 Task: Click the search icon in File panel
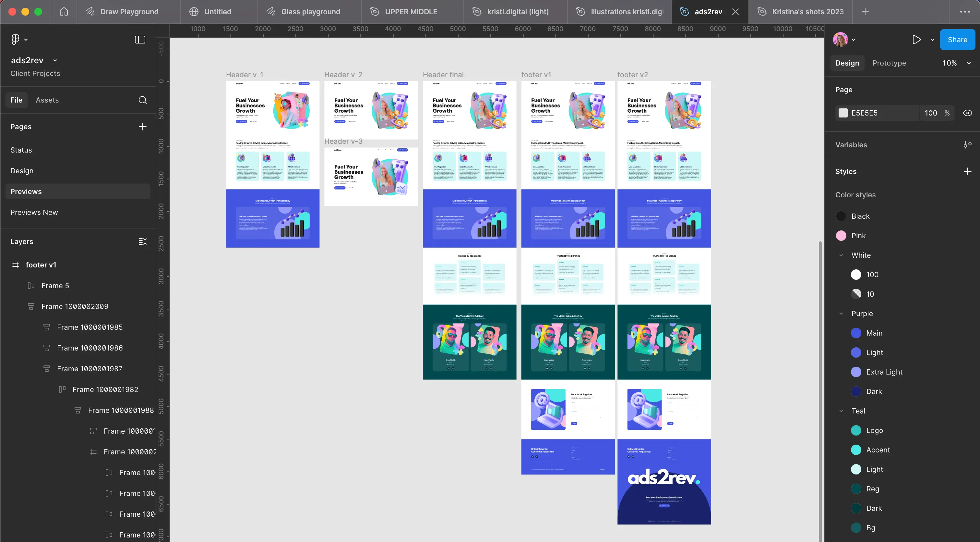coord(143,100)
